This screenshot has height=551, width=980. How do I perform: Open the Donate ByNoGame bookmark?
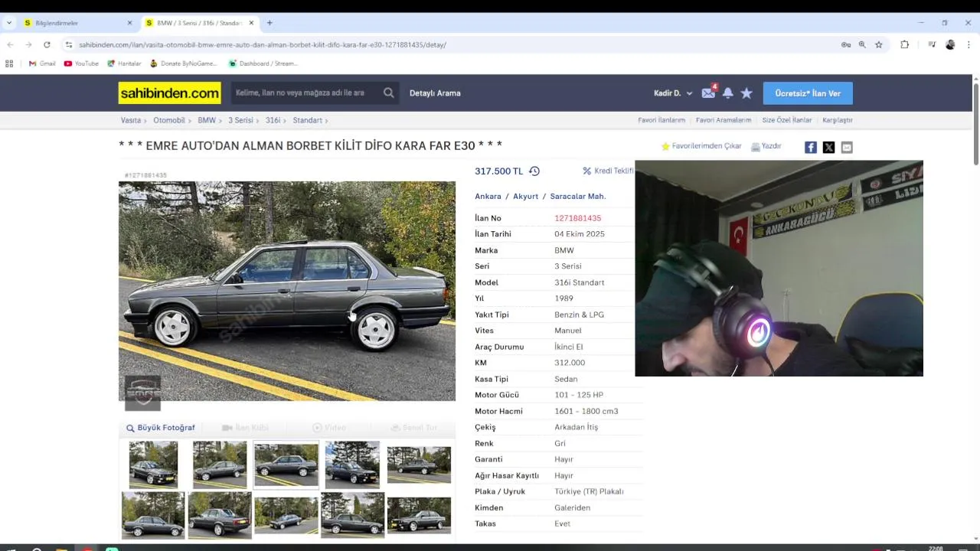[x=184, y=64]
